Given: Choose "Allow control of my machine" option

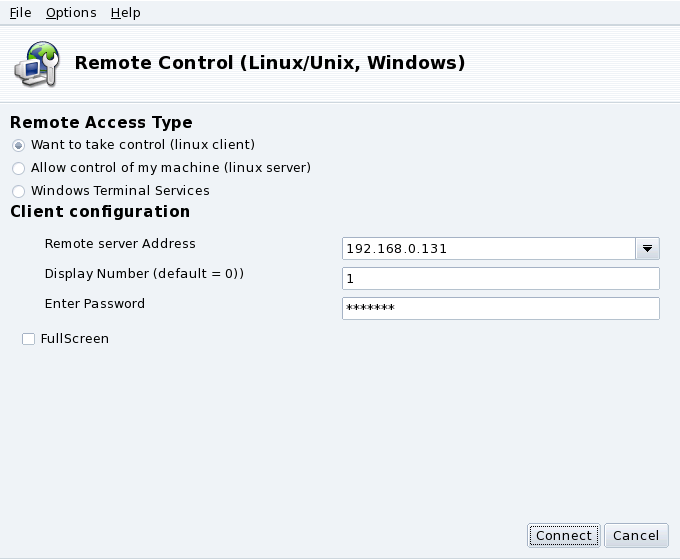Looking at the screenshot, I should click(x=18, y=168).
